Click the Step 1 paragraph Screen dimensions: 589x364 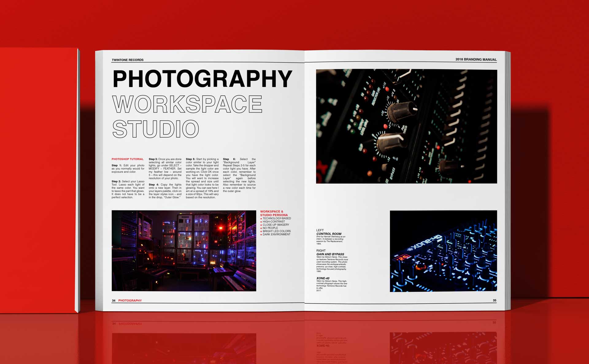click(x=128, y=169)
